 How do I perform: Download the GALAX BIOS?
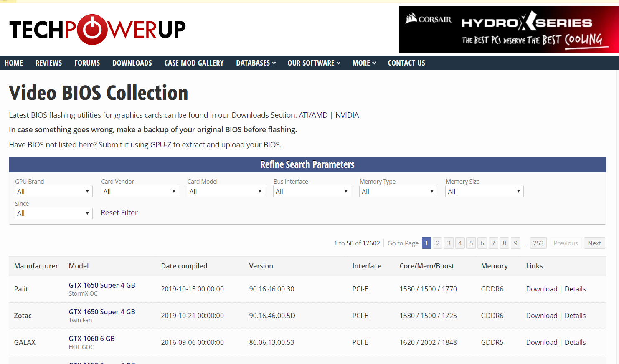(x=542, y=342)
